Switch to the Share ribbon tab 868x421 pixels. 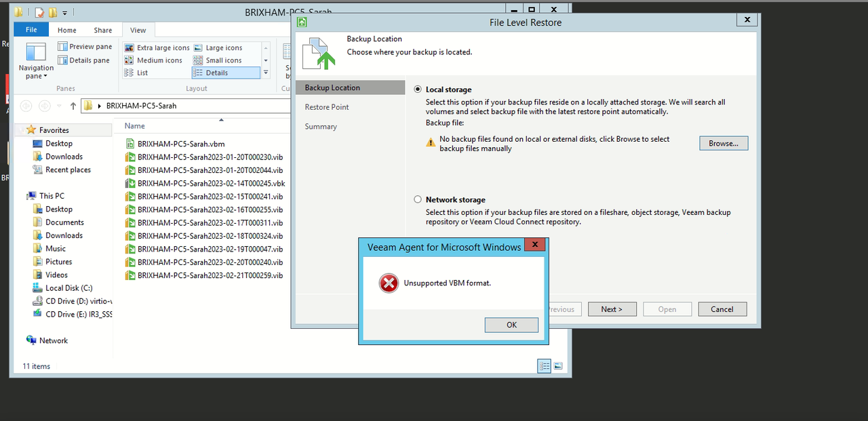[x=103, y=30]
